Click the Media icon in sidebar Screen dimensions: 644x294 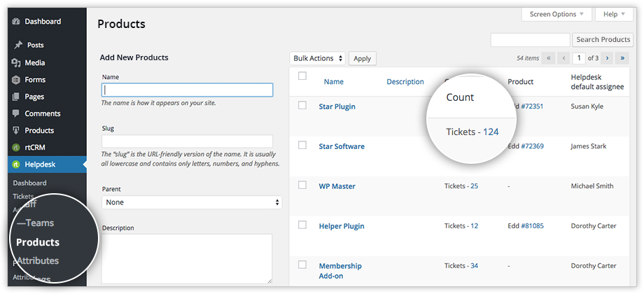16,63
